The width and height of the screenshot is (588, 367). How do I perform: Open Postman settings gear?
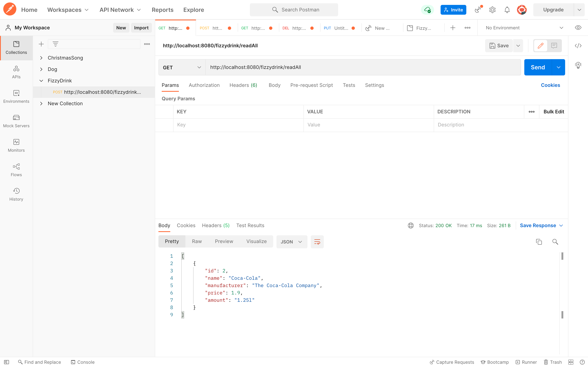pos(492,9)
